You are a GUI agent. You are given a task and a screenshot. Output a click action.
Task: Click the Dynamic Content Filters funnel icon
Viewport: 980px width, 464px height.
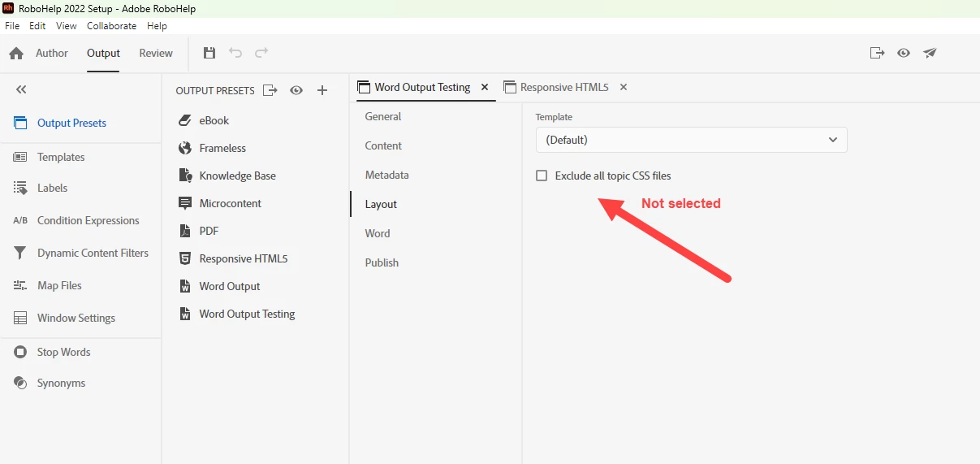pyautogui.click(x=20, y=253)
